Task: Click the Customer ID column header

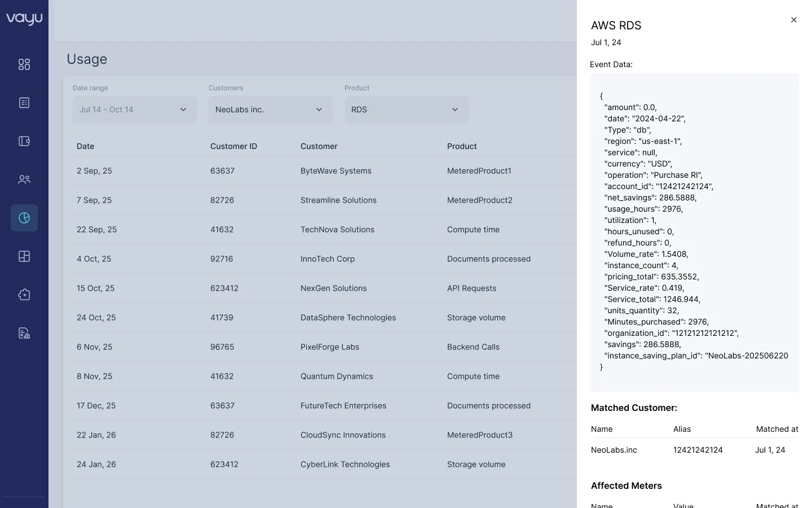Action: coord(233,146)
